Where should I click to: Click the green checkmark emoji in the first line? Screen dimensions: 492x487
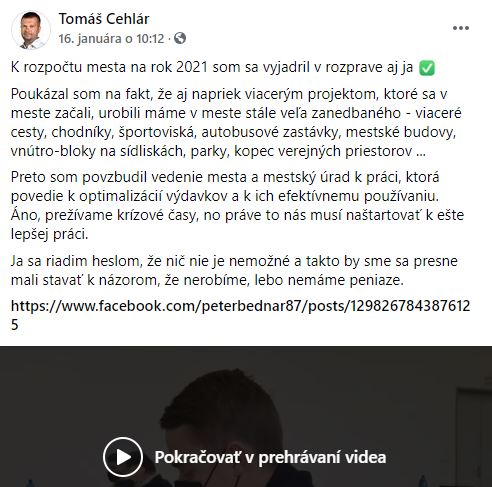[x=427, y=68]
